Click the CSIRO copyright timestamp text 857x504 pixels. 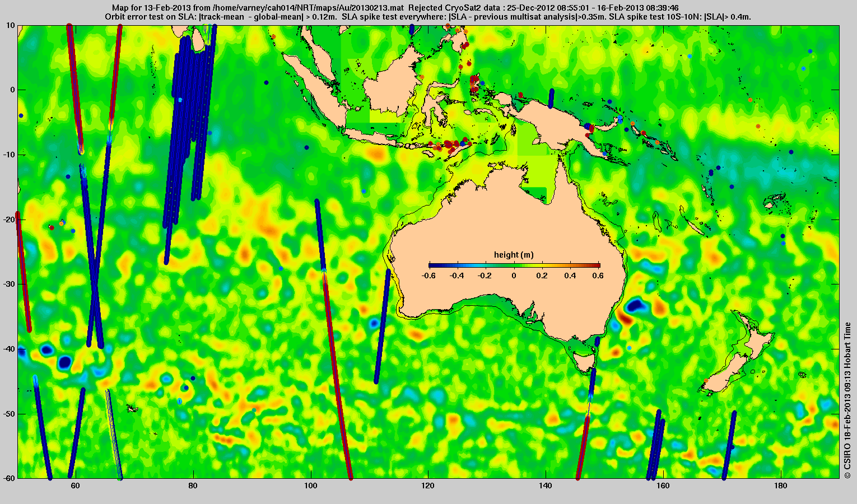(848, 400)
